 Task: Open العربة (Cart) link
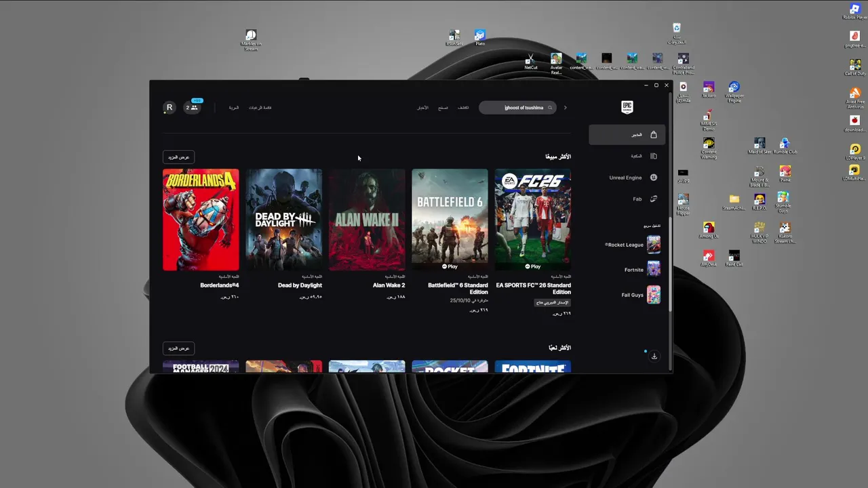(x=234, y=108)
